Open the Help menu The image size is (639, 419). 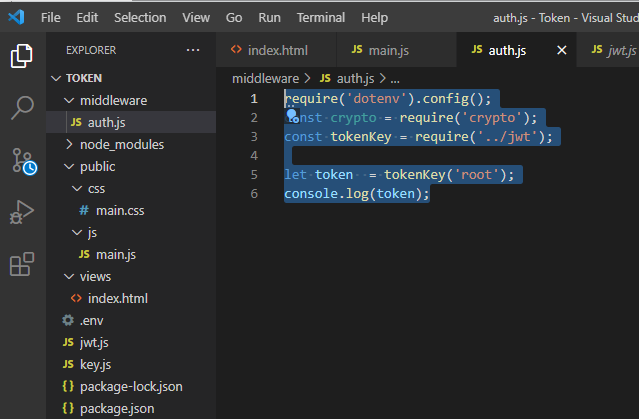[375, 18]
